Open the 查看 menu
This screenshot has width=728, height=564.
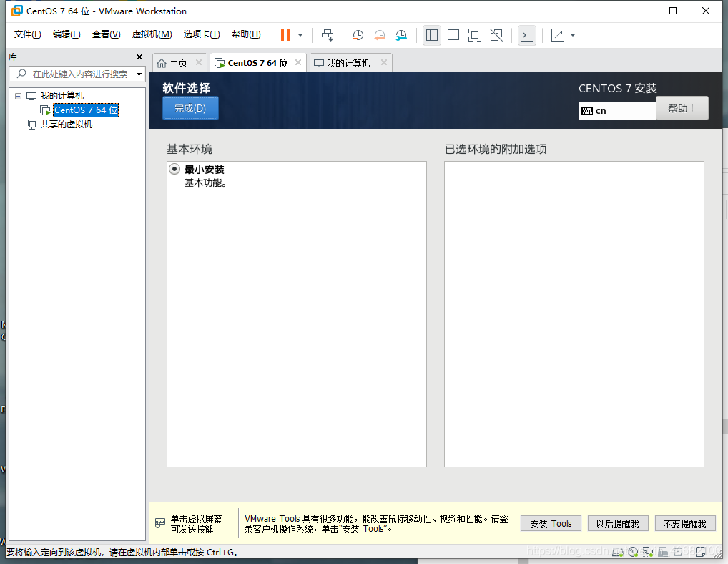click(x=107, y=34)
